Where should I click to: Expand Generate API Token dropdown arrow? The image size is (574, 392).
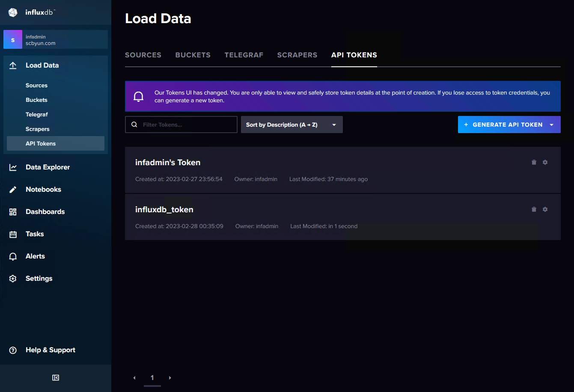(x=552, y=125)
